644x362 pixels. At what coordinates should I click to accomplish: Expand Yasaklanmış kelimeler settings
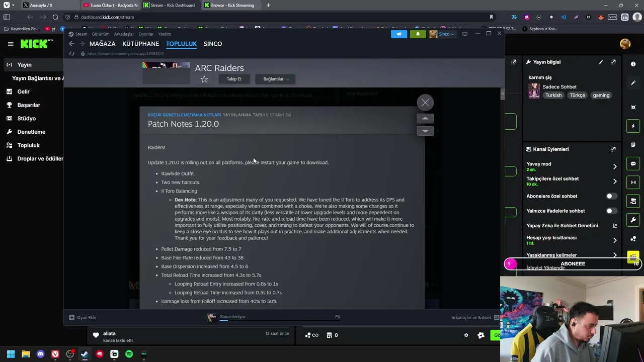(x=614, y=255)
